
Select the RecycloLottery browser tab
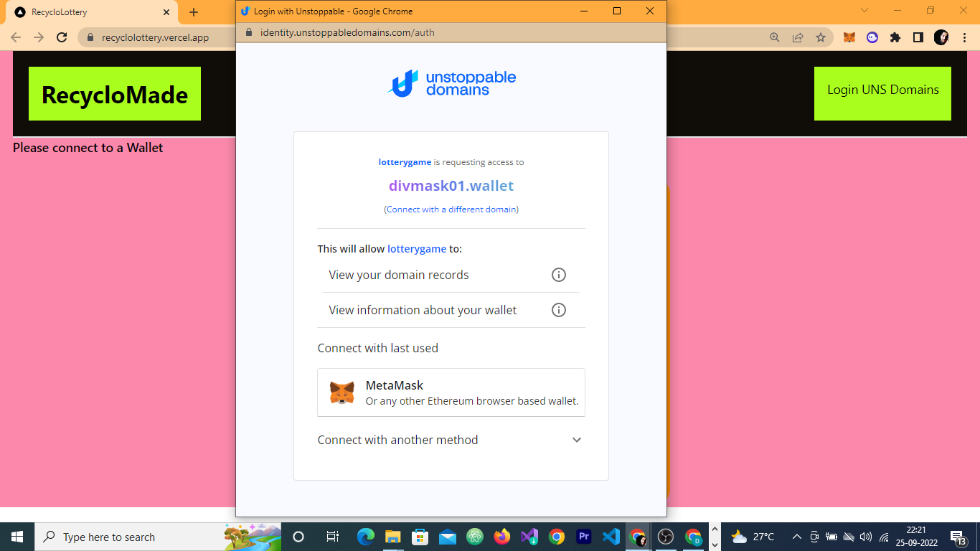point(92,12)
